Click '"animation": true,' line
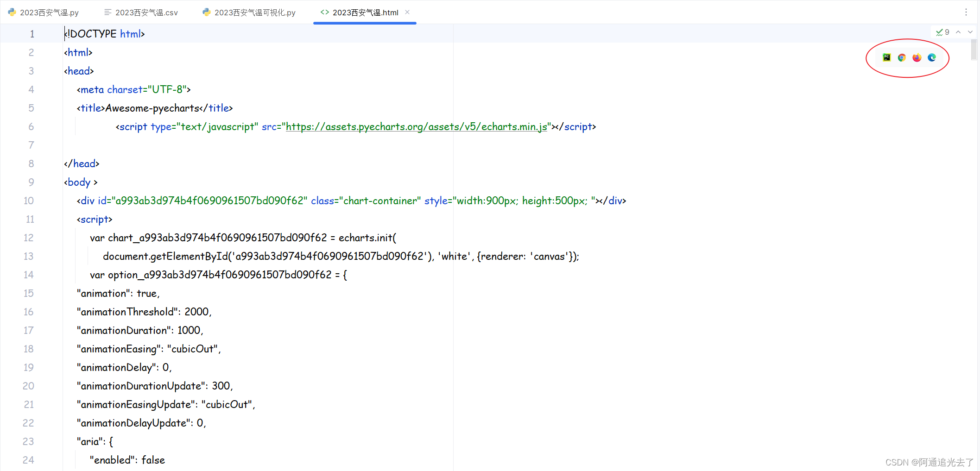This screenshot has width=980, height=471. click(118, 294)
